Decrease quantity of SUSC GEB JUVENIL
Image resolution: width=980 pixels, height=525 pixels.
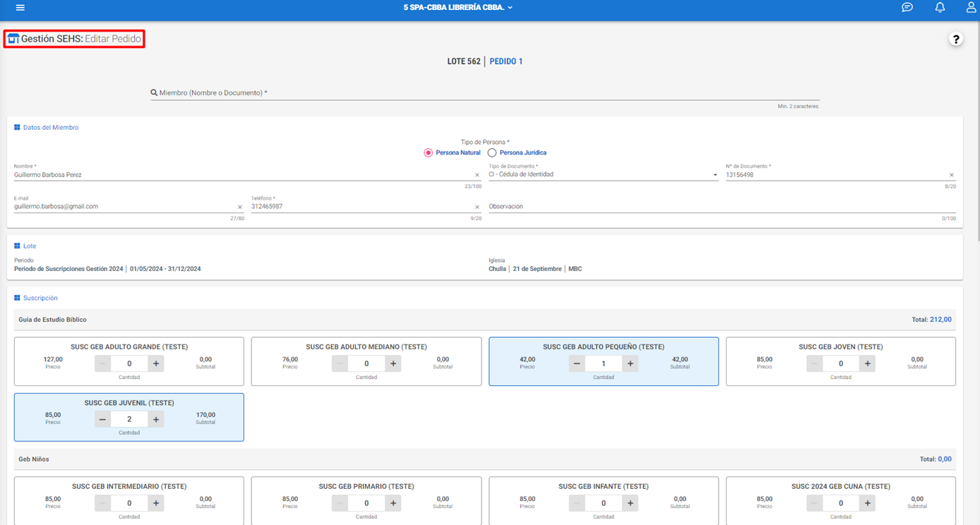[102, 419]
